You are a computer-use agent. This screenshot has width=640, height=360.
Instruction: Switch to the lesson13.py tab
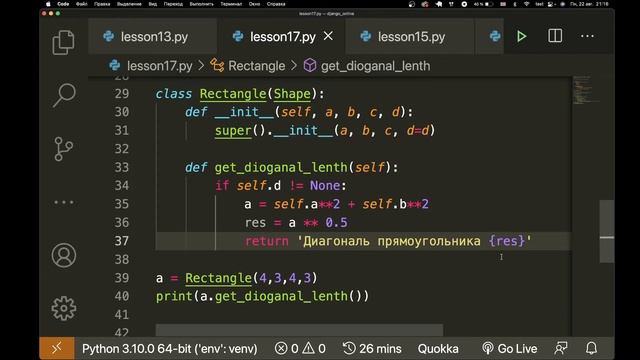pyautogui.click(x=152, y=37)
